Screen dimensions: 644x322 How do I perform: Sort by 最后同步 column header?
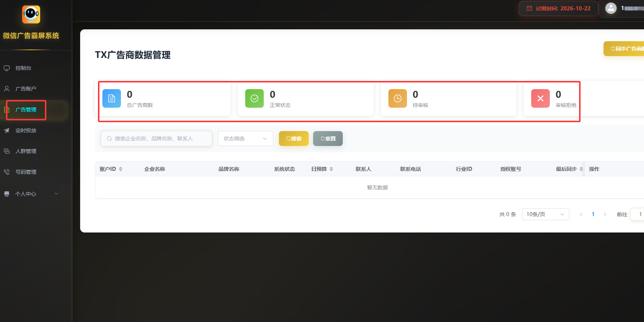[x=569, y=169]
